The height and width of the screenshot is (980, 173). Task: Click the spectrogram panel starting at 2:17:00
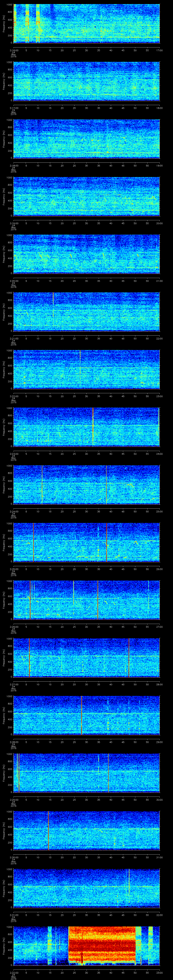tap(87, 81)
